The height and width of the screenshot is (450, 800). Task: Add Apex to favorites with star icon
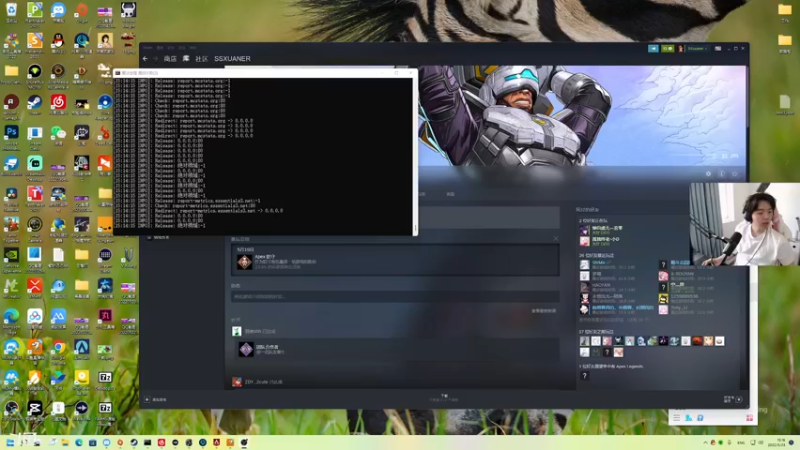click(x=735, y=174)
